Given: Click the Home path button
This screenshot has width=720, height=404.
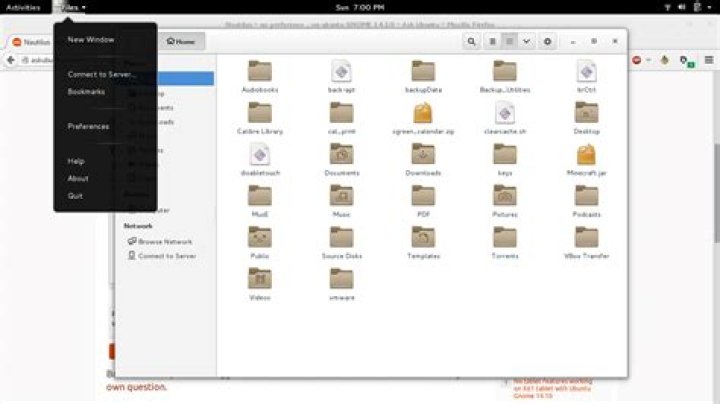Looking at the screenshot, I should click(x=181, y=41).
